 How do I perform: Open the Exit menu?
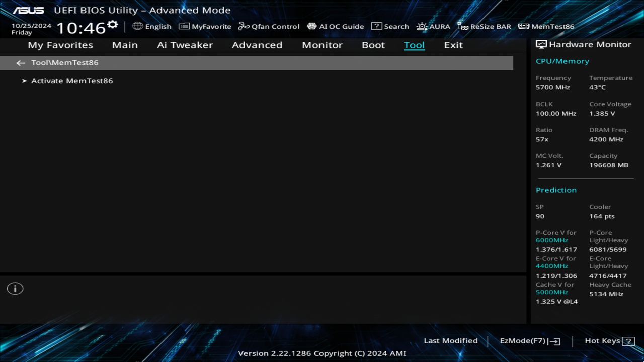(453, 45)
